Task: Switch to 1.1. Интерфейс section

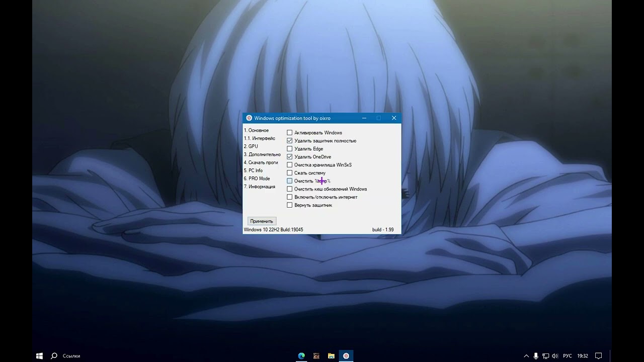Action: pos(260,138)
